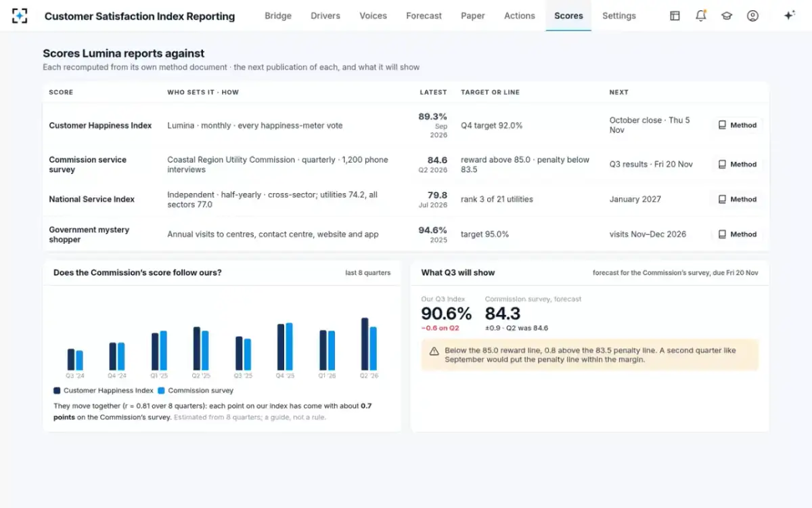
Task: Open the layout panel icon
Action: tap(675, 16)
